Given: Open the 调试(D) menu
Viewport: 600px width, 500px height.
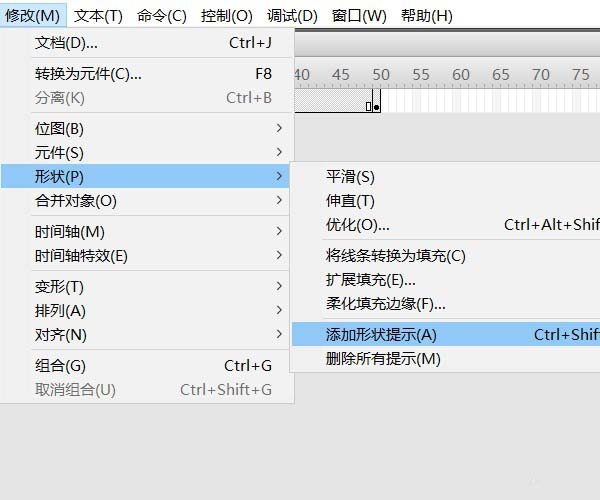Looking at the screenshot, I should click(292, 15).
